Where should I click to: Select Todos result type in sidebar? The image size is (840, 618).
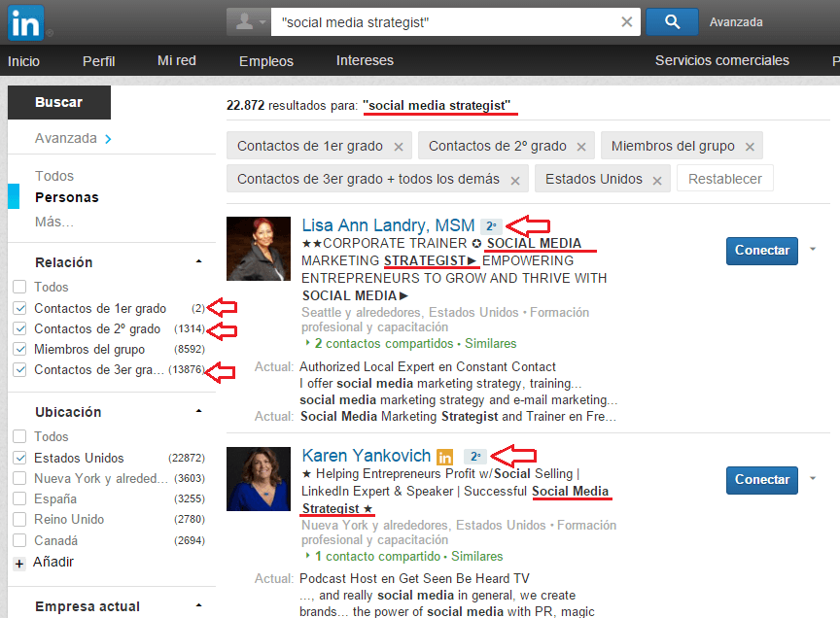54,176
